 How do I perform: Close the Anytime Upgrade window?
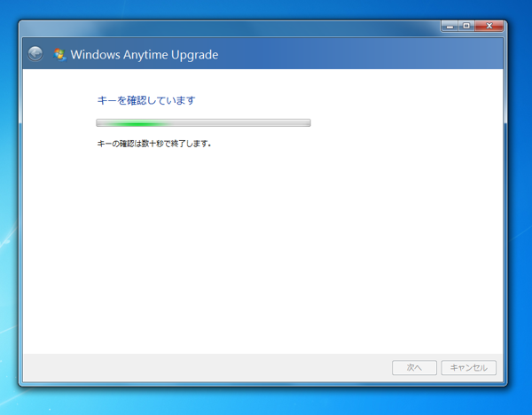click(x=489, y=26)
